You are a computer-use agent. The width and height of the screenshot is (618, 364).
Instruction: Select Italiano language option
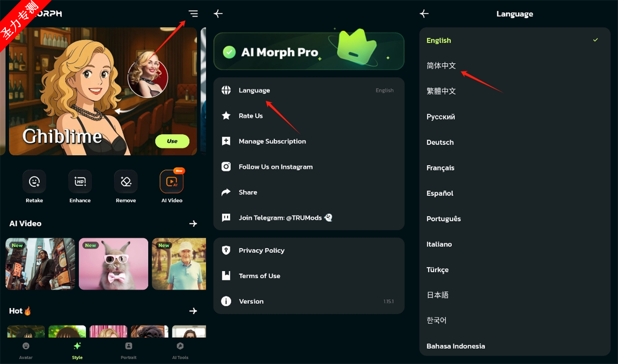coord(515,244)
